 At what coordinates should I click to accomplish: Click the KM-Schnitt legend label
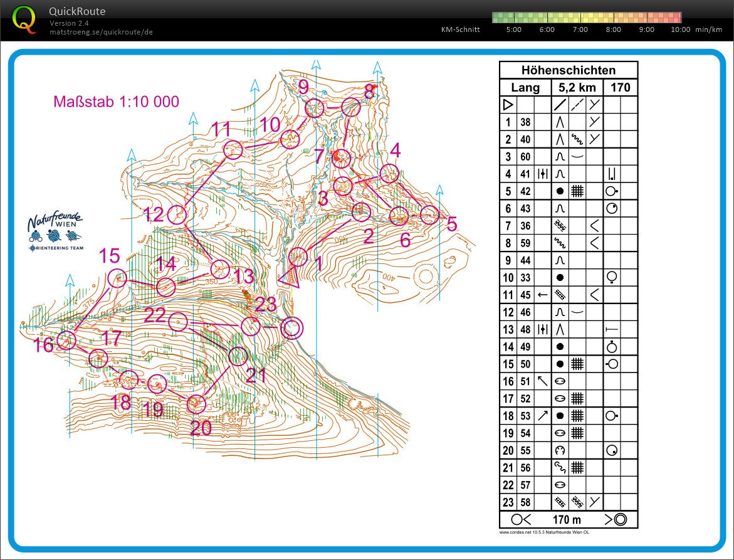[461, 29]
